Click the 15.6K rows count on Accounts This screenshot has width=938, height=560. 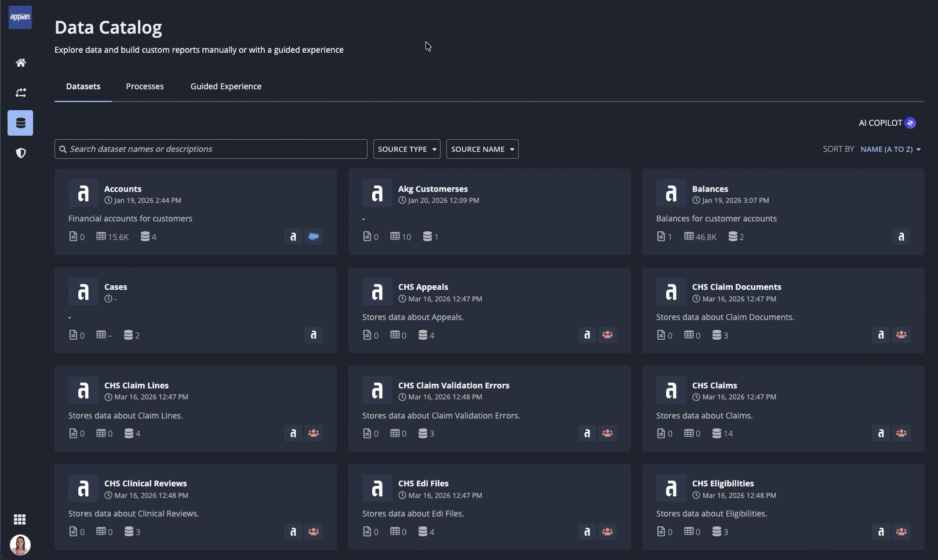(112, 237)
